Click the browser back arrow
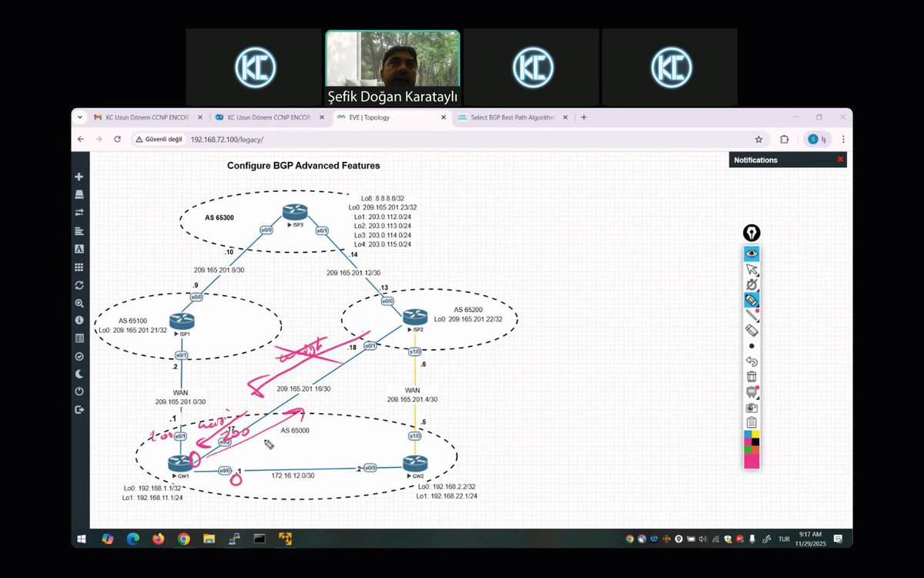The width and height of the screenshot is (924, 578). coord(81,139)
